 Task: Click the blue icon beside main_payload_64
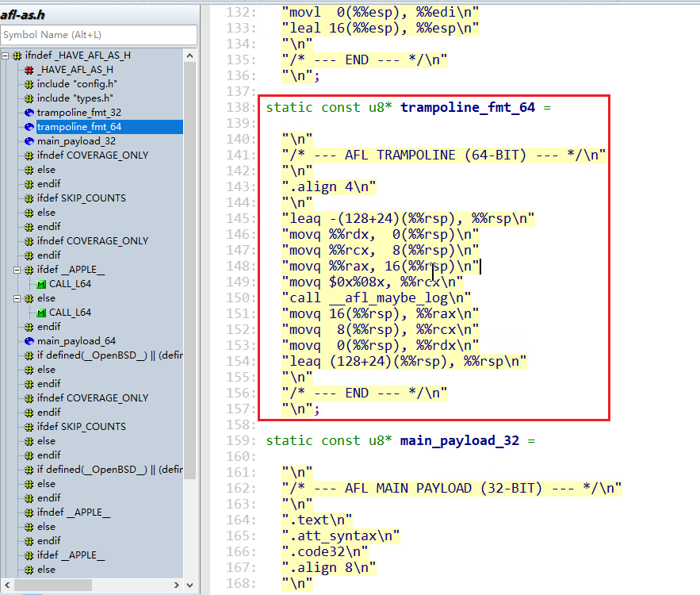coord(29,341)
